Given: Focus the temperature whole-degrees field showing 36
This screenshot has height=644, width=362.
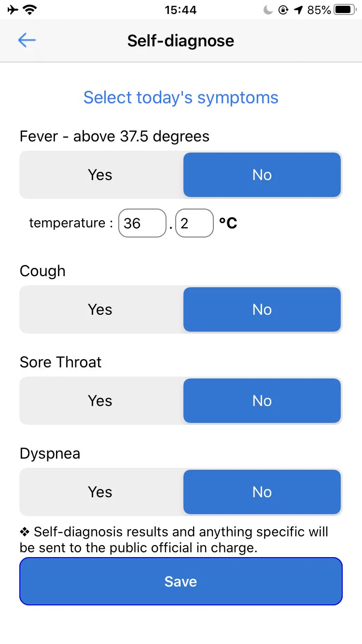Looking at the screenshot, I should (x=142, y=223).
